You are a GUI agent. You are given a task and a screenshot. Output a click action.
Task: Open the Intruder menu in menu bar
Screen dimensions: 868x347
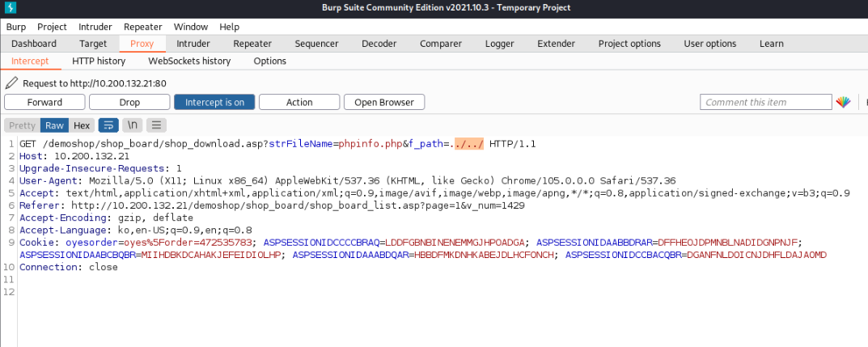95,27
